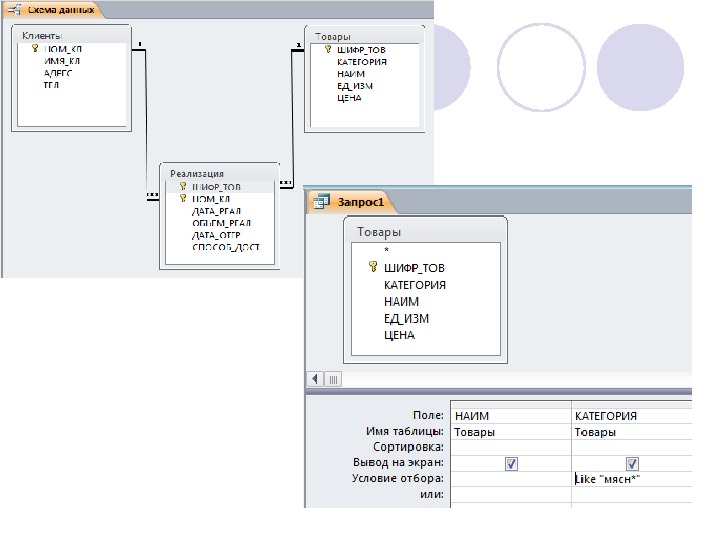Select НОМ_КЛ field in Клиенты table

63,49
